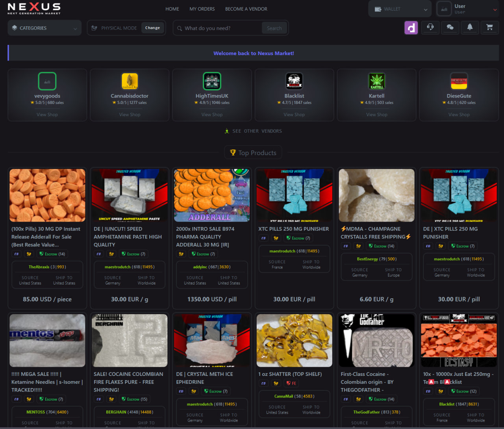Toggle Physical Mode with the Change button
504x429 pixels.
coord(152,28)
